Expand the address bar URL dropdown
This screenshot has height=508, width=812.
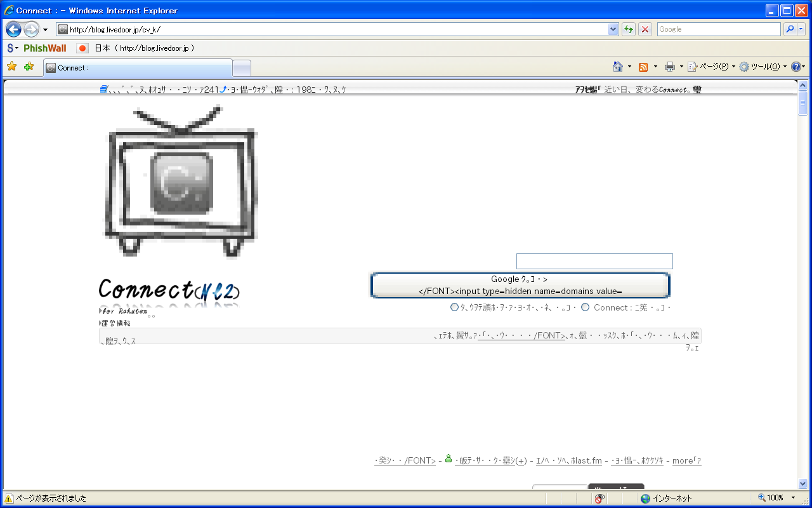pos(613,29)
